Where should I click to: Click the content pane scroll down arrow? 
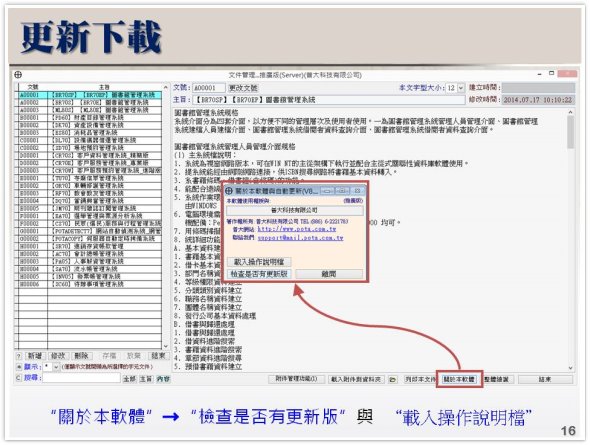(571, 368)
